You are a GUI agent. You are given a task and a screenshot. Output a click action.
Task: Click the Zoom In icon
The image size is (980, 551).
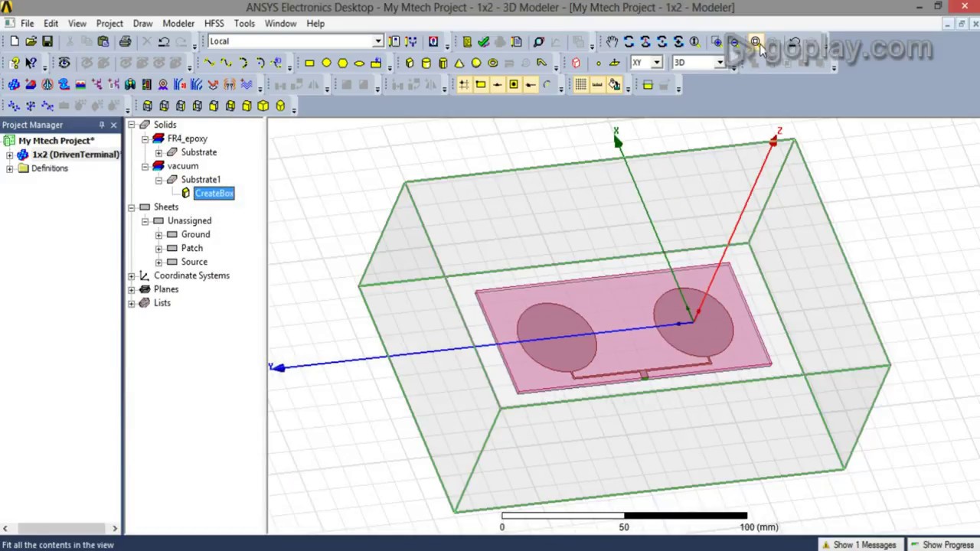click(x=717, y=41)
